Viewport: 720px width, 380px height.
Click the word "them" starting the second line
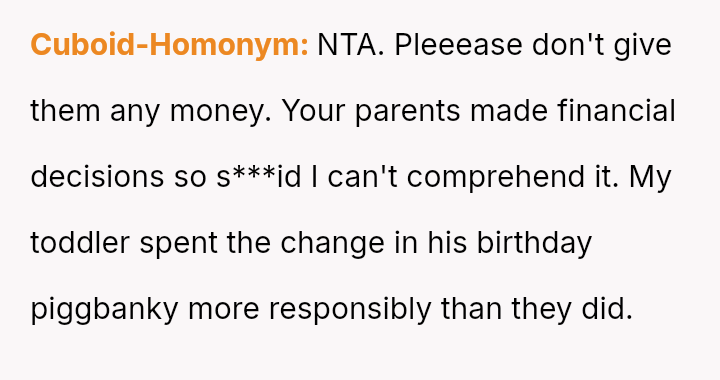(65, 111)
